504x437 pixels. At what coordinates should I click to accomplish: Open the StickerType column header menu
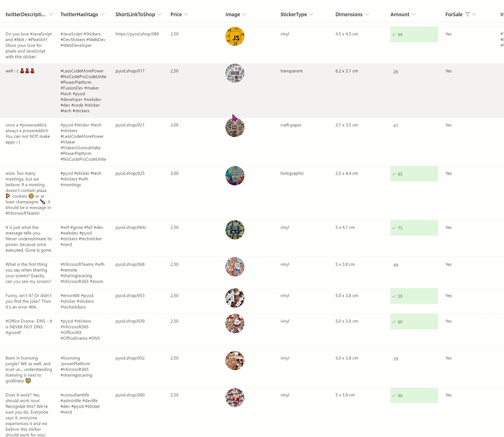point(297,14)
